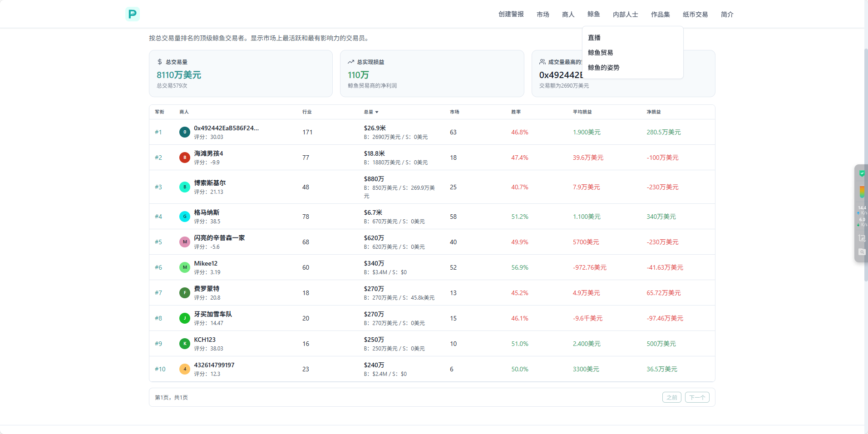The width and height of the screenshot is (868, 434).
Task: Click the 下一个 pagination button
Action: [x=697, y=398]
